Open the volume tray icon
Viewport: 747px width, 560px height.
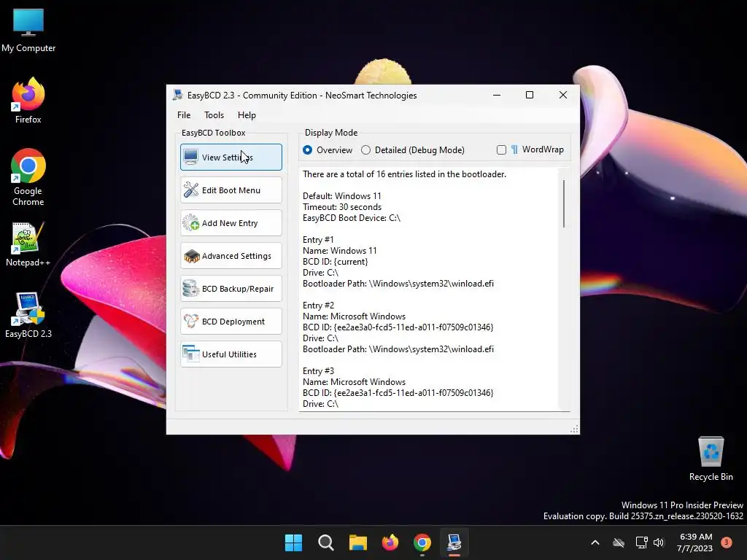pos(659,542)
